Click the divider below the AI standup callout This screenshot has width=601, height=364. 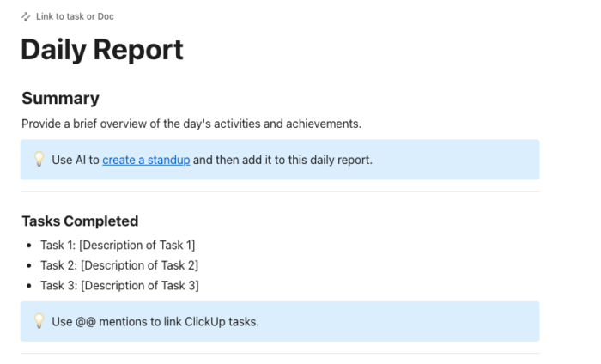click(280, 192)
